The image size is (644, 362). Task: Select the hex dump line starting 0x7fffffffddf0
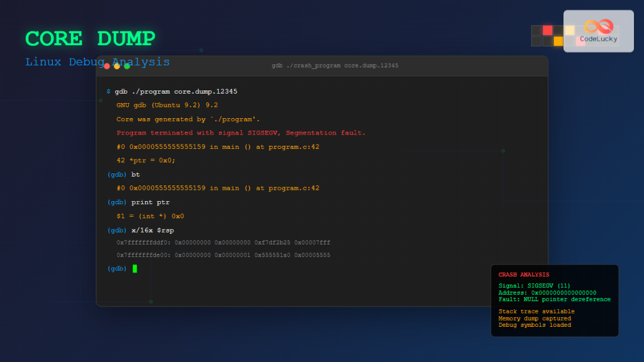coord(224,243)
